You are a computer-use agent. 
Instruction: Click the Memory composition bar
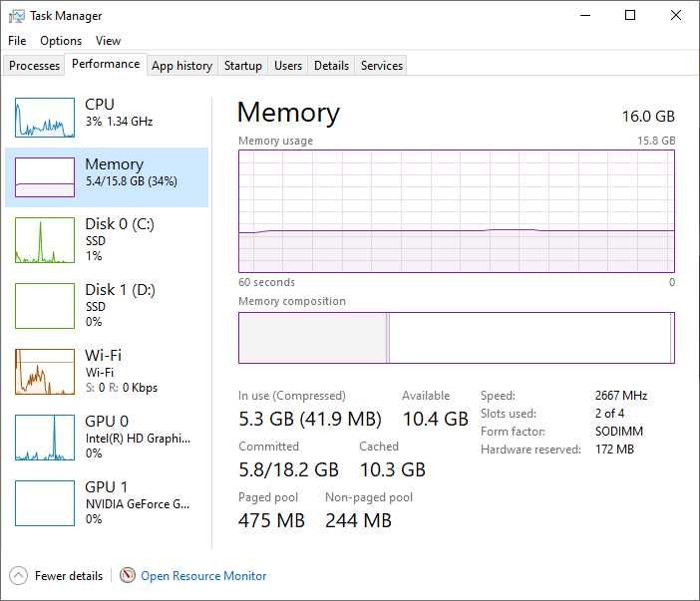click(x=456, y=338)
